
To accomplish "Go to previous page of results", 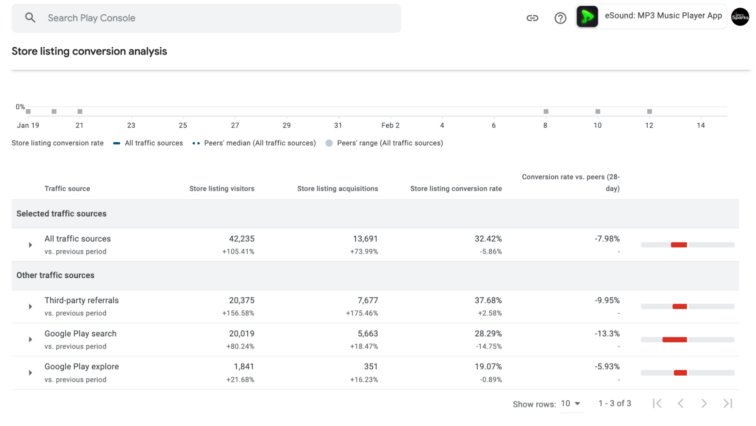I will pos(681,403).
